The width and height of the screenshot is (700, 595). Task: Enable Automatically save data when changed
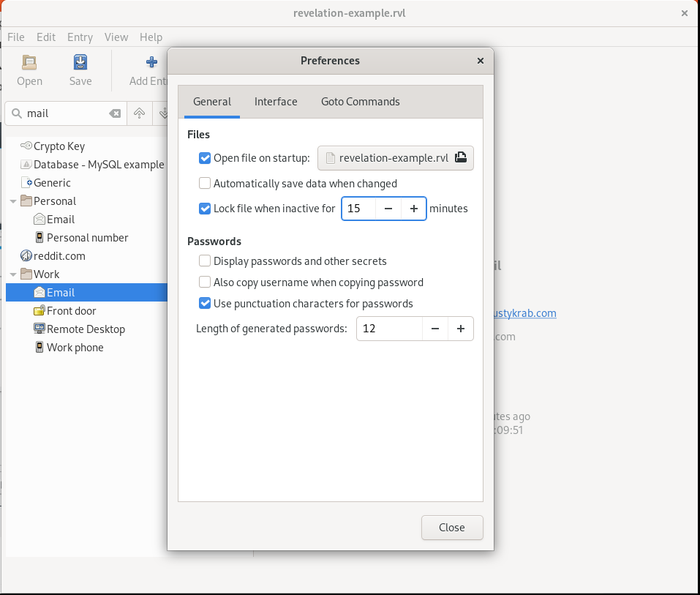(205, 184)
